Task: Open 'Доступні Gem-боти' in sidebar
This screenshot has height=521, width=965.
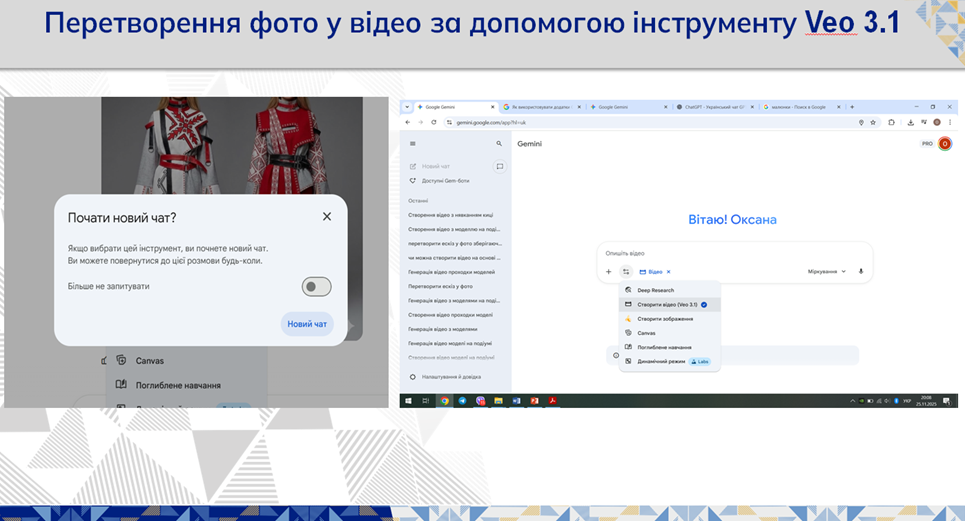Action: [x=444, y=180]
